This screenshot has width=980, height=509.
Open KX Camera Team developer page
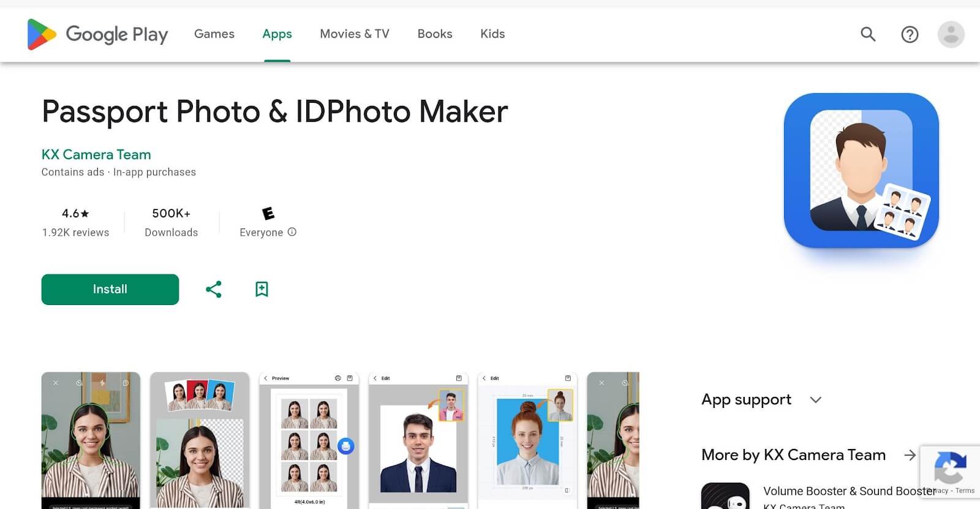coord(96,154)
